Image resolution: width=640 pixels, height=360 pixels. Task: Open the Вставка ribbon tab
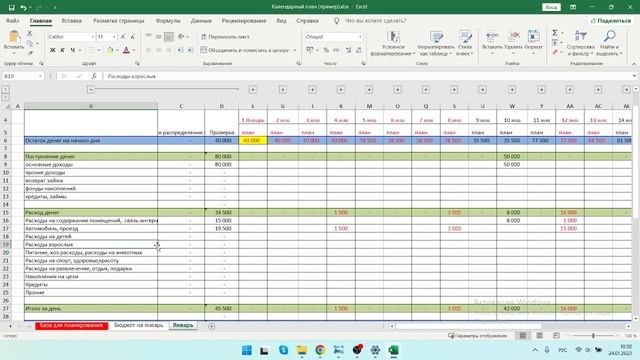pos(71,20)
